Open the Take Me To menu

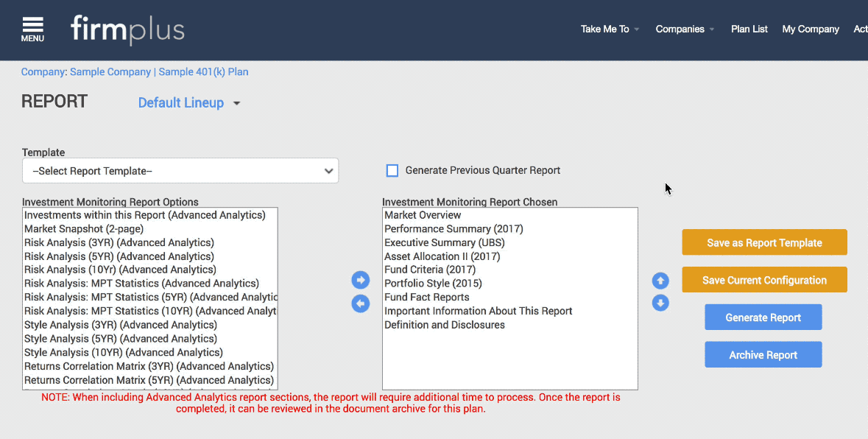610,29
